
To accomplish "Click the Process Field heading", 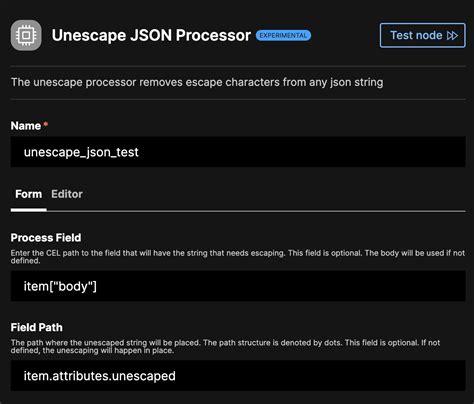I will click(46, 238).
